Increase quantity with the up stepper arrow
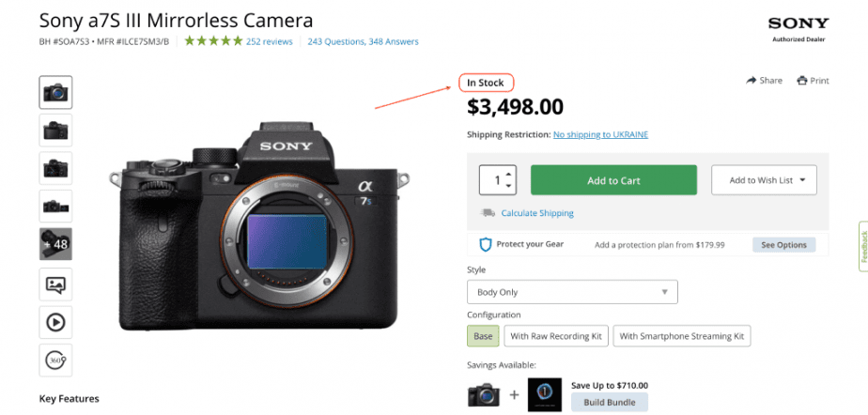 click(x=509, y=175)
